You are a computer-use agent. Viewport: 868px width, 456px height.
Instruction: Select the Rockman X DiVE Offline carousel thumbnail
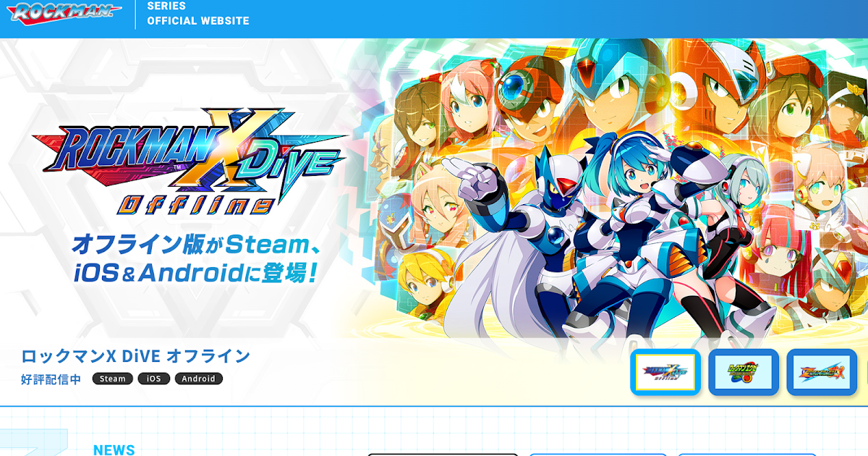click(x=665, y=372)
